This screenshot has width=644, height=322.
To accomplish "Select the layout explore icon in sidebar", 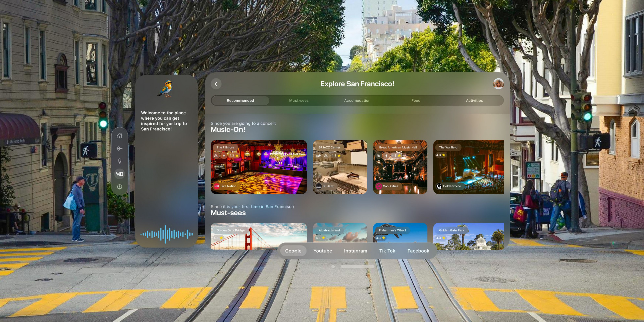I will [119, 174].
